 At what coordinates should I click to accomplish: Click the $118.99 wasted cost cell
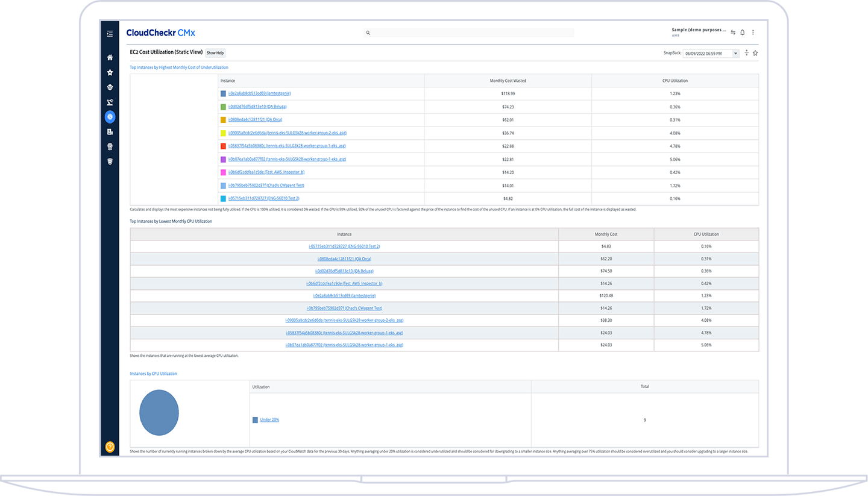point(508,93)
